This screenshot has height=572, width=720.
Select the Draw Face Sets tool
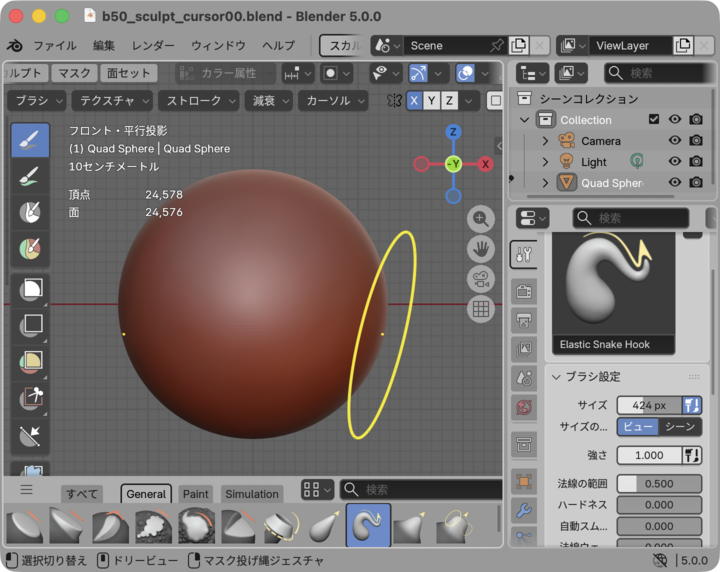tap(30, 249)
